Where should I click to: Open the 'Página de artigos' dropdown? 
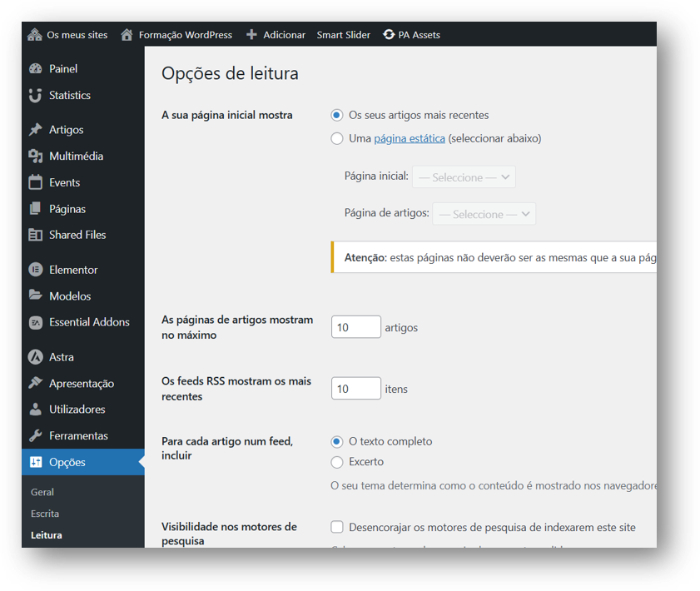[x=484, y=214]
